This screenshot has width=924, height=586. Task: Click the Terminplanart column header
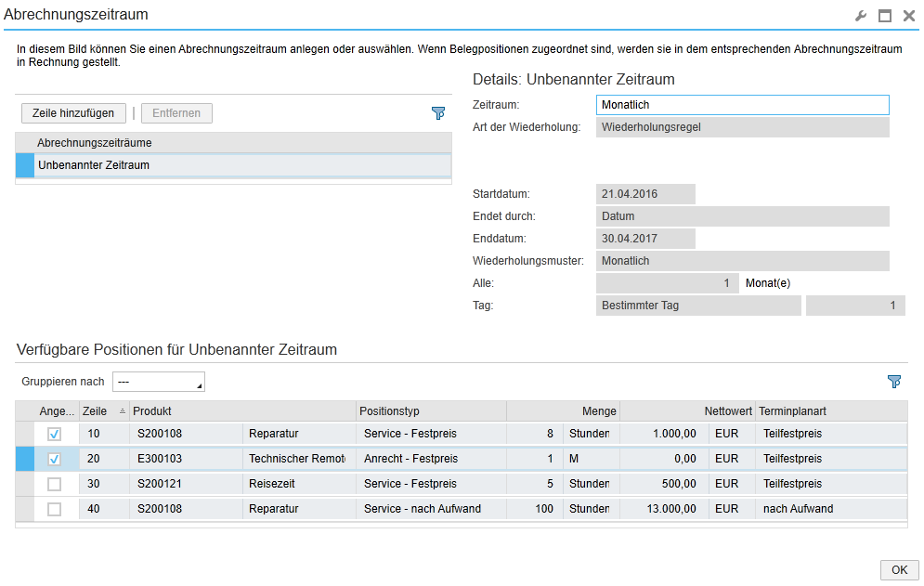tap(831, 410)
